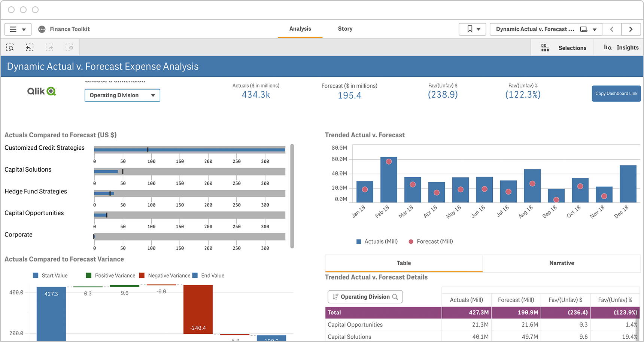Click the Total row label
The height and width of the screenshot is (342, 644).
click(x=334, y=312)
